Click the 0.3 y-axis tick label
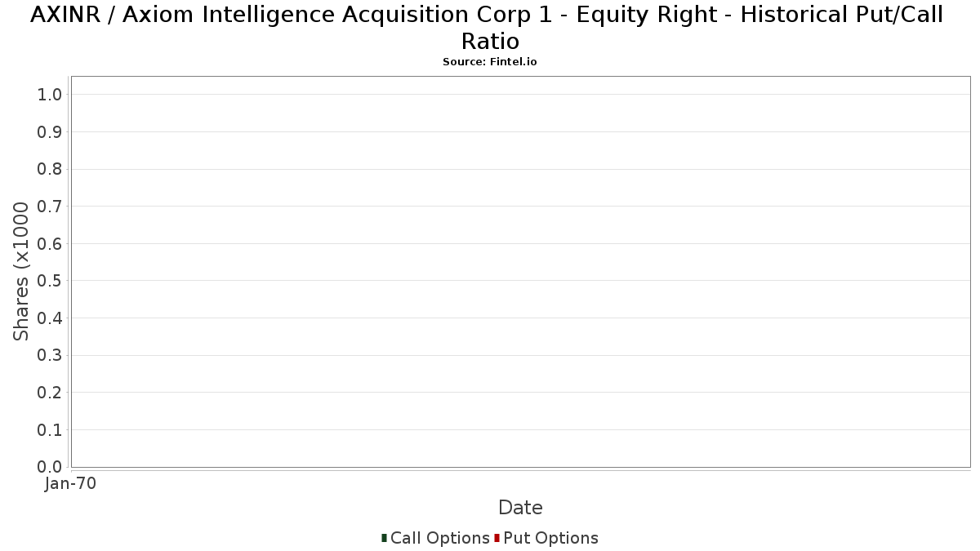This screenshot has width=980, height=551. pos(50,355)
